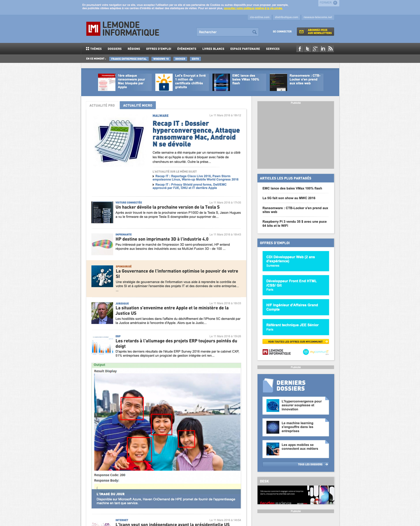Click the Google Plus icon
Viewport: 420px width, 526px height.
click(315, 49)
